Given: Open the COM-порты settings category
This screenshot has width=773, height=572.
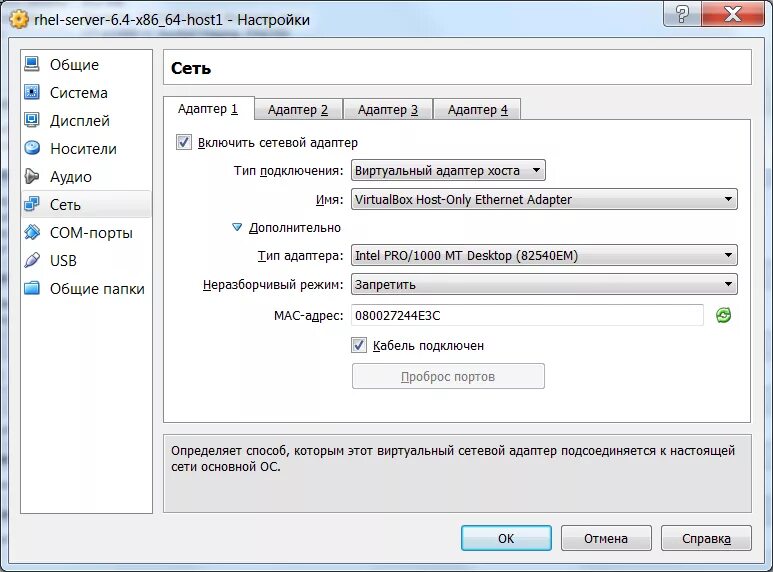Looking at the screenshot, I should pos(86,232).
